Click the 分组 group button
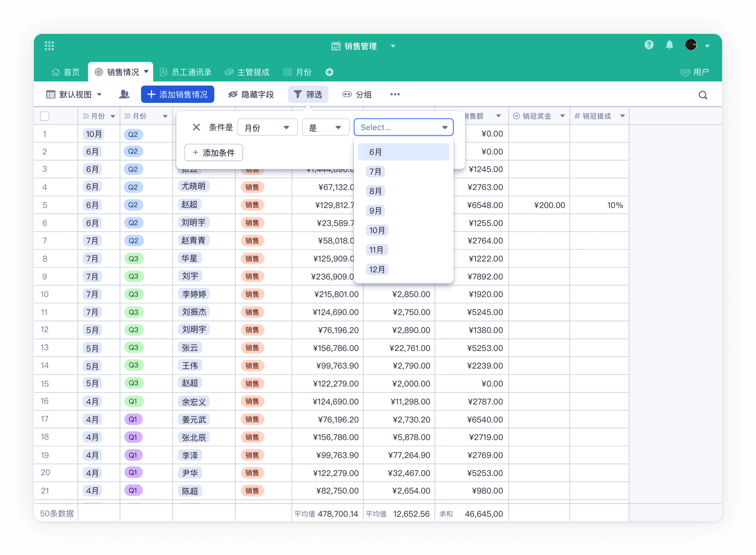Viewport: 756px width, 555px height. click(x=357, y=94)
